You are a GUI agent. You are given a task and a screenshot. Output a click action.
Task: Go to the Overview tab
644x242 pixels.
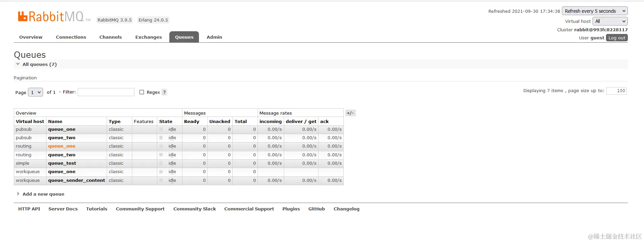click(x=31, y=37)
